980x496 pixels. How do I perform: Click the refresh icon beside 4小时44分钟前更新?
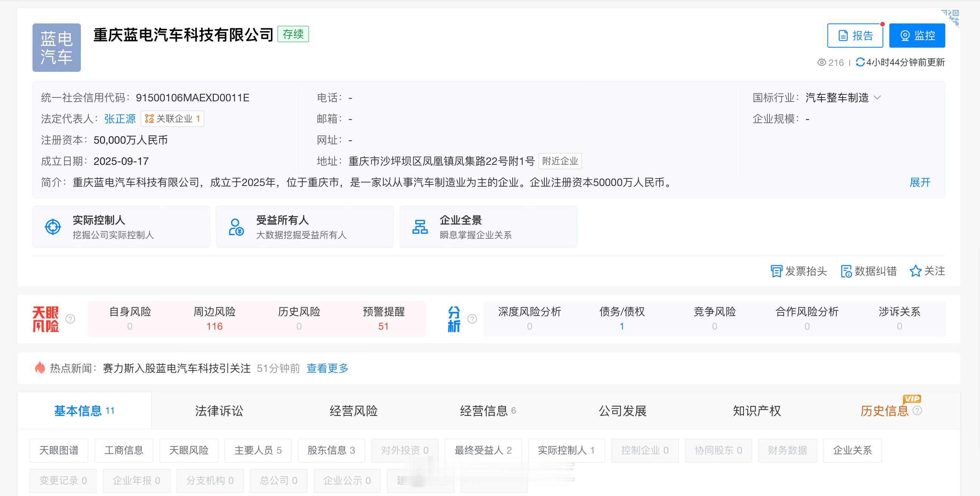coord(860,62)
